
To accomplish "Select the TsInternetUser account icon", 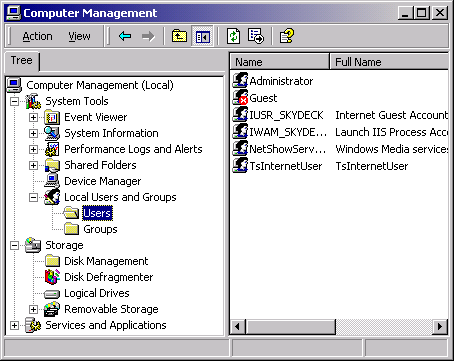I will 240,165.
